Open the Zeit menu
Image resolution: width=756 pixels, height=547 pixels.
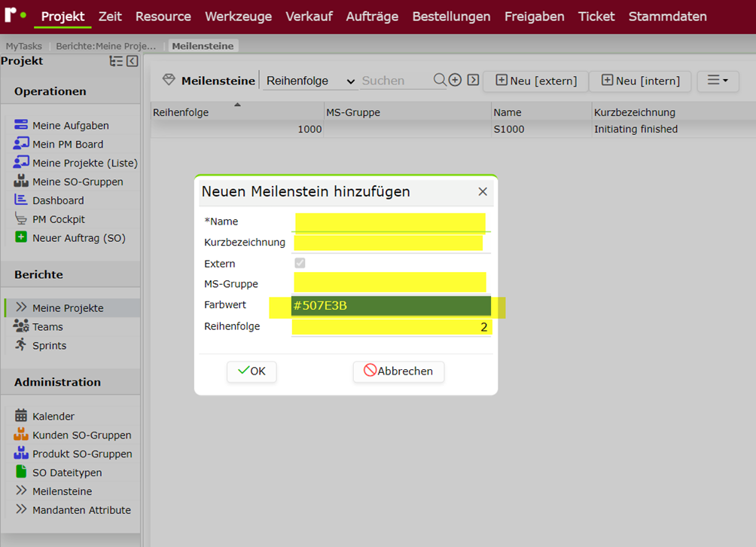coord(110,17)
